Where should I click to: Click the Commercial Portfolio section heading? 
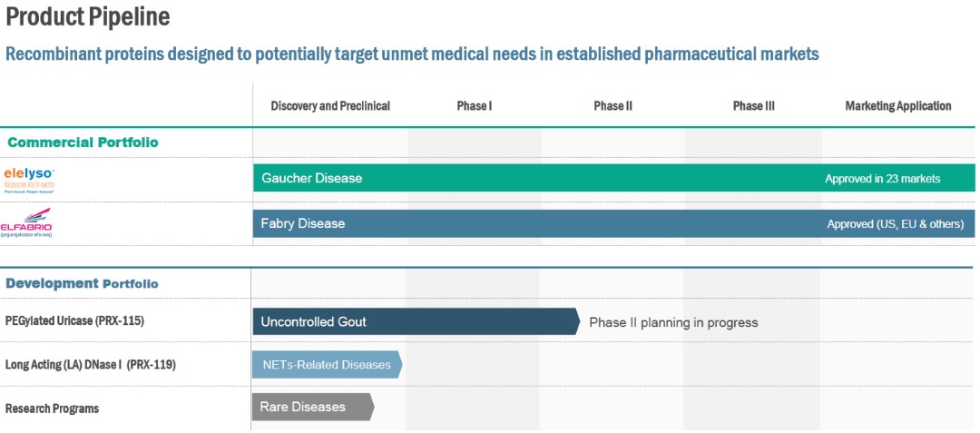click(83, 143)
